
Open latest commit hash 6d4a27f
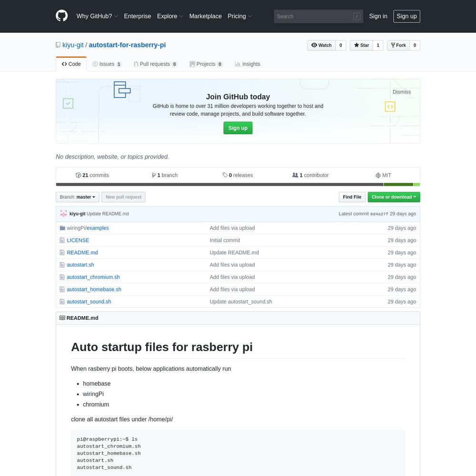(379, 214)
